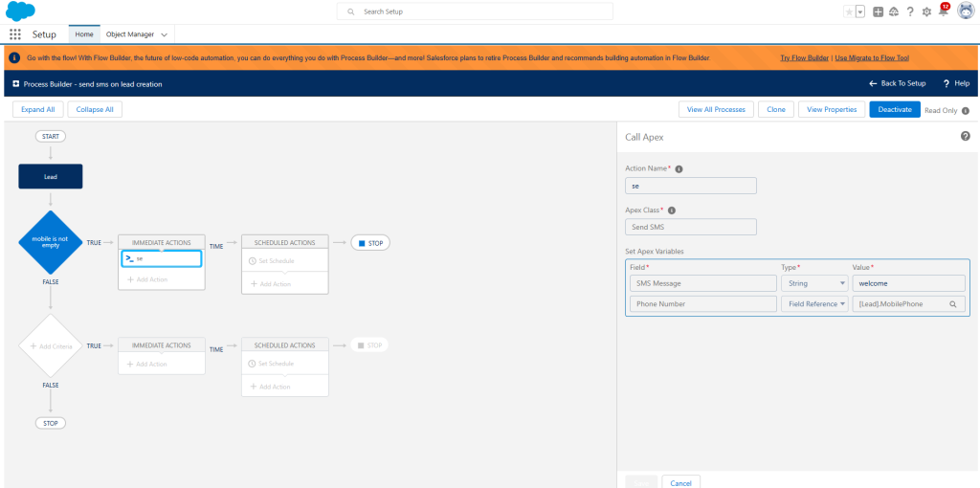Click the blue STOP node

370,243
